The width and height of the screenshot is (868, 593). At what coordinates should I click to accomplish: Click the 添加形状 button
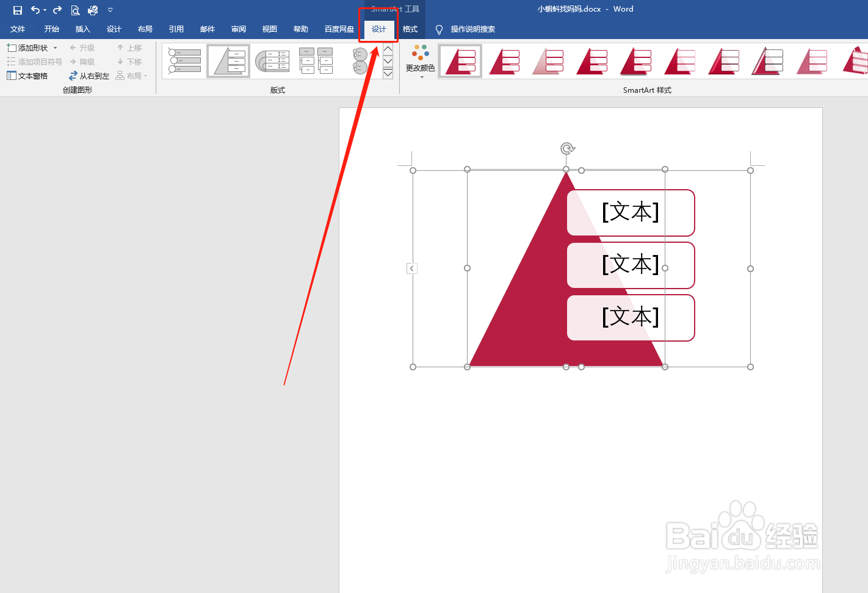[x=27, y=48]
